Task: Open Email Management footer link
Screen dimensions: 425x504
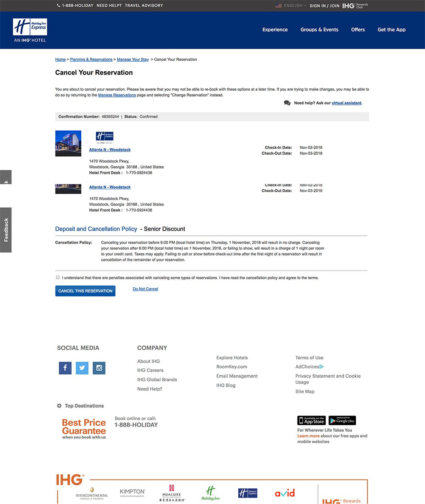Action: (237, 376)
